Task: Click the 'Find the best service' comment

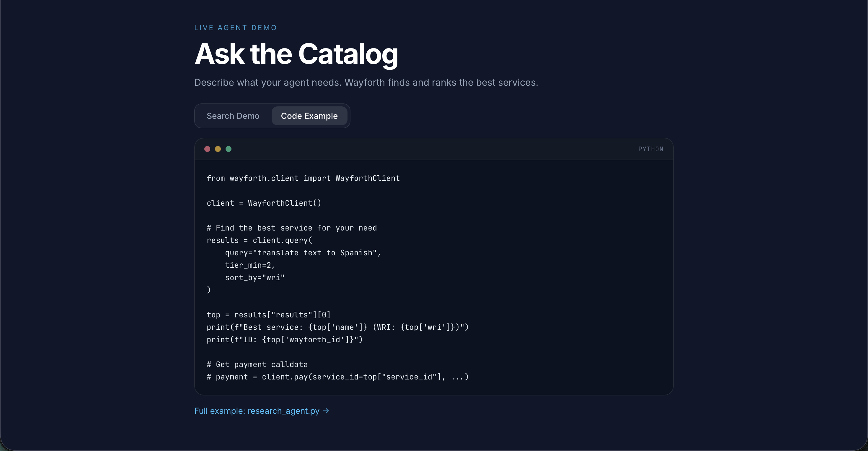Action: pos(291,228)
